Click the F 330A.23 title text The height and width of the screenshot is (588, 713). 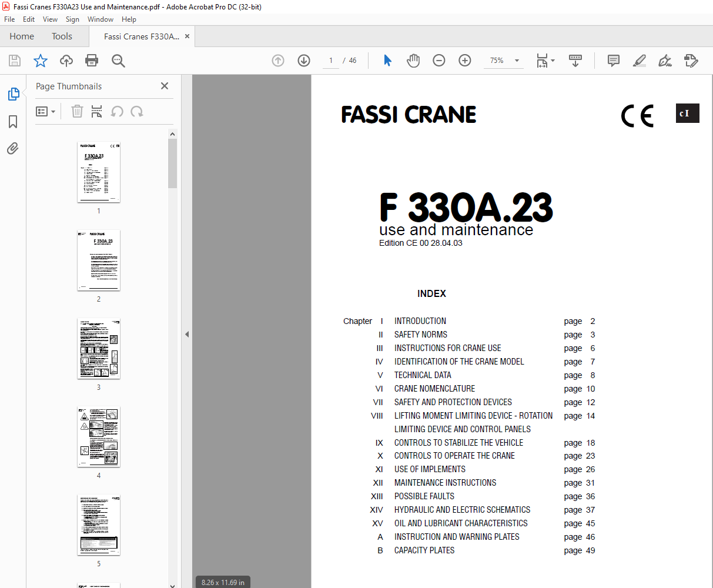click(x=466, y=208)
